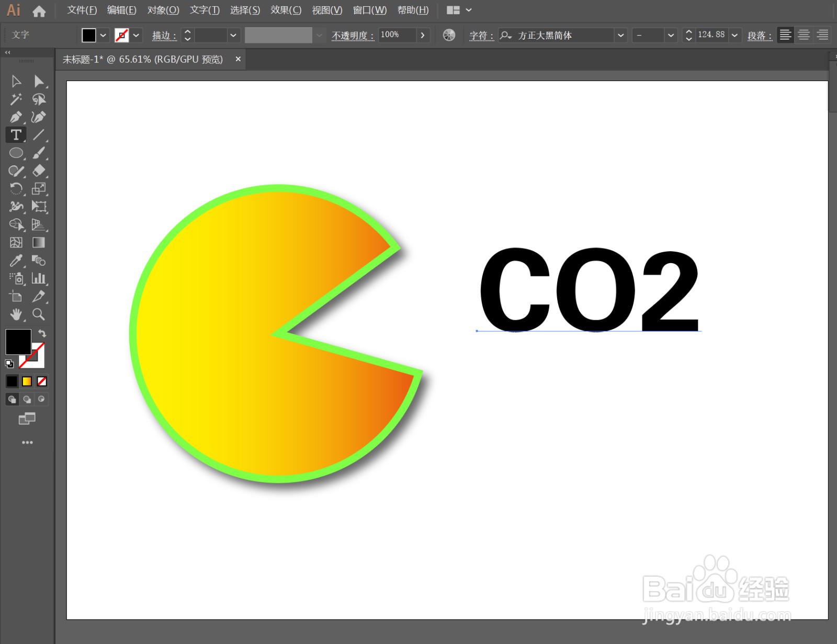Apply solid Color mode button

[12, 381]
